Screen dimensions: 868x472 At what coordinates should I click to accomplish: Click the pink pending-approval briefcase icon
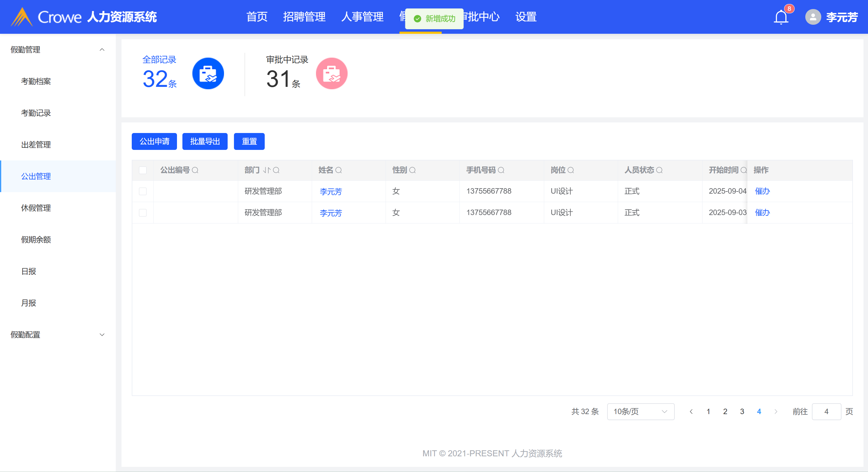331,74
